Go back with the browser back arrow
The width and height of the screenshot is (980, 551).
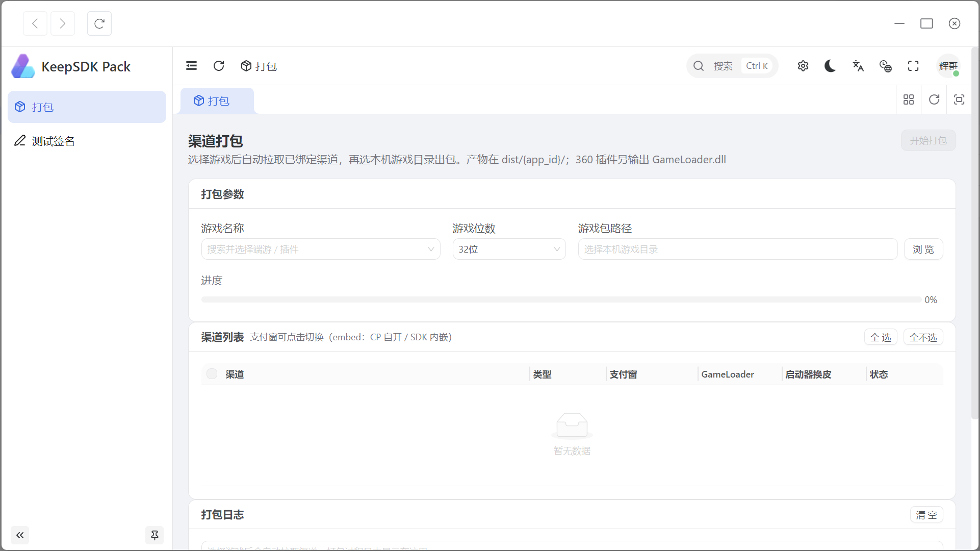coord(35,23)
